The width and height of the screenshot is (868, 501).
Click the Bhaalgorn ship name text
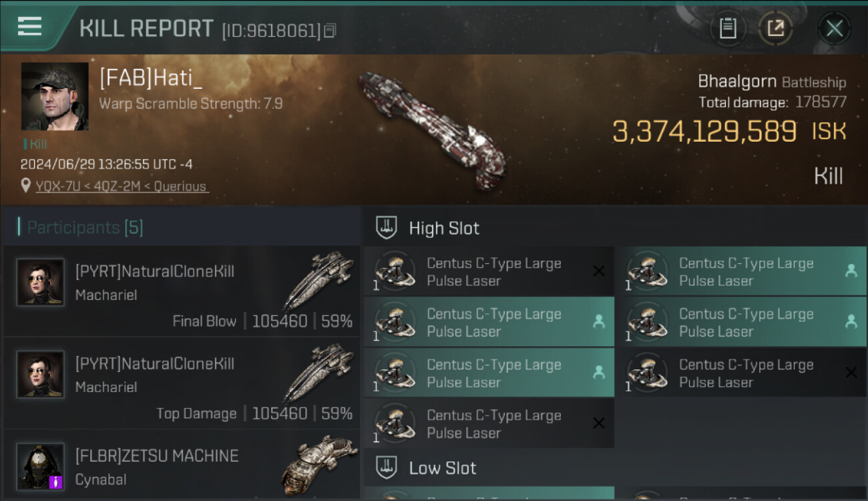pyautogui.click(x=736, y=81)
